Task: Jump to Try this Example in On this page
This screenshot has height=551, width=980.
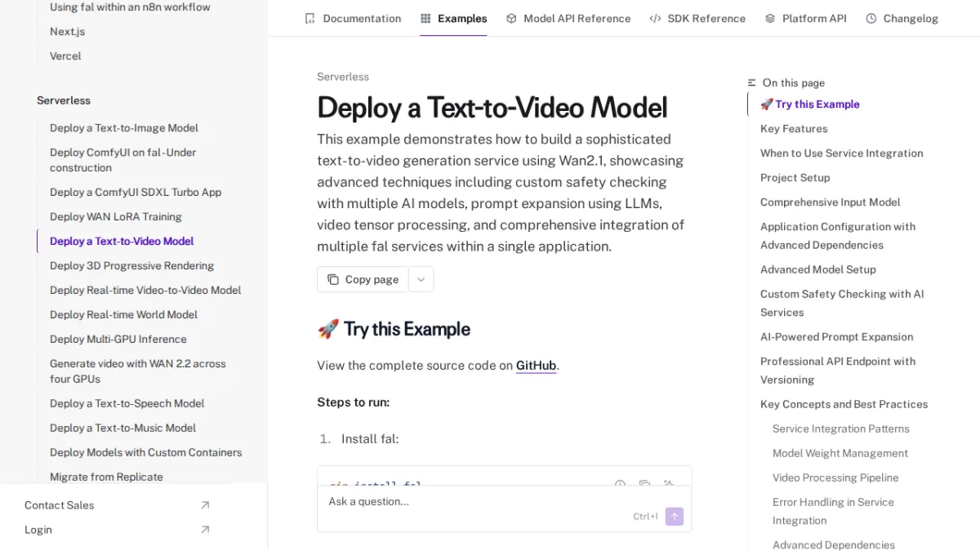Action: (809, 104)
